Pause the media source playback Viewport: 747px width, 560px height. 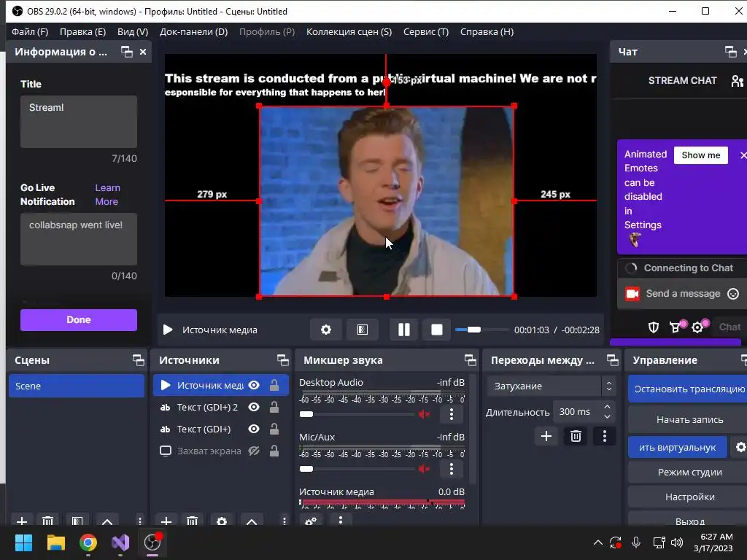pos(403,330)
